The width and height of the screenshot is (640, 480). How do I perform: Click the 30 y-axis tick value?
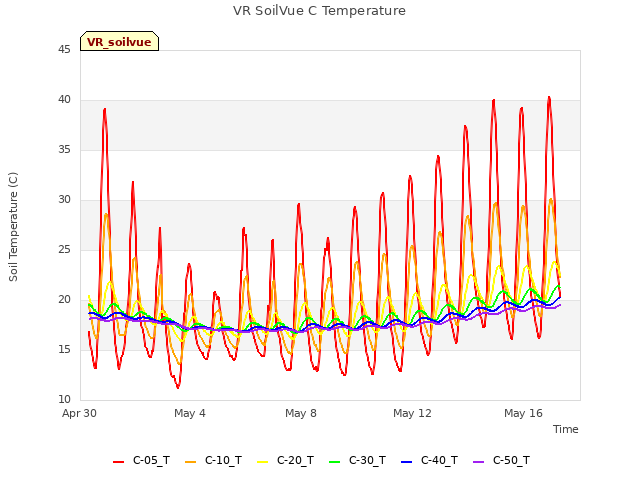[64, 200]
